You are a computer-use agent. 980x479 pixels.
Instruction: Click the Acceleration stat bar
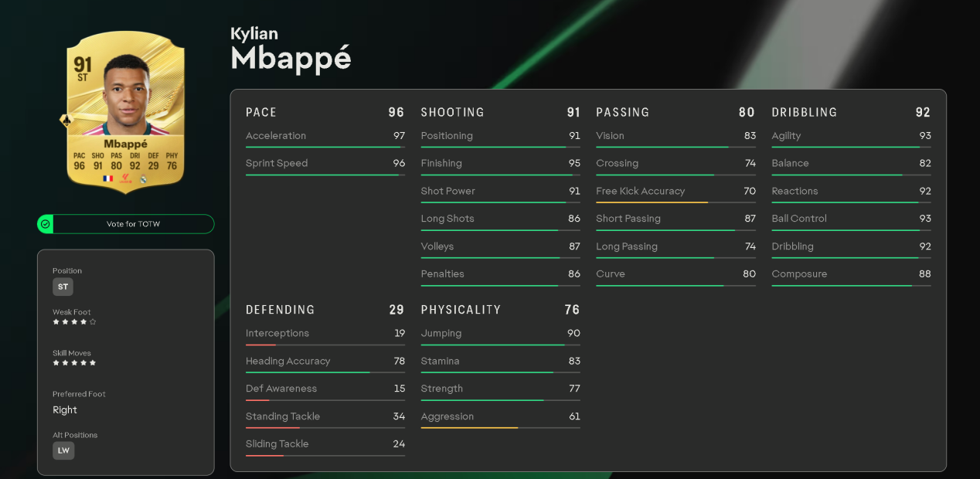(325, 147)
